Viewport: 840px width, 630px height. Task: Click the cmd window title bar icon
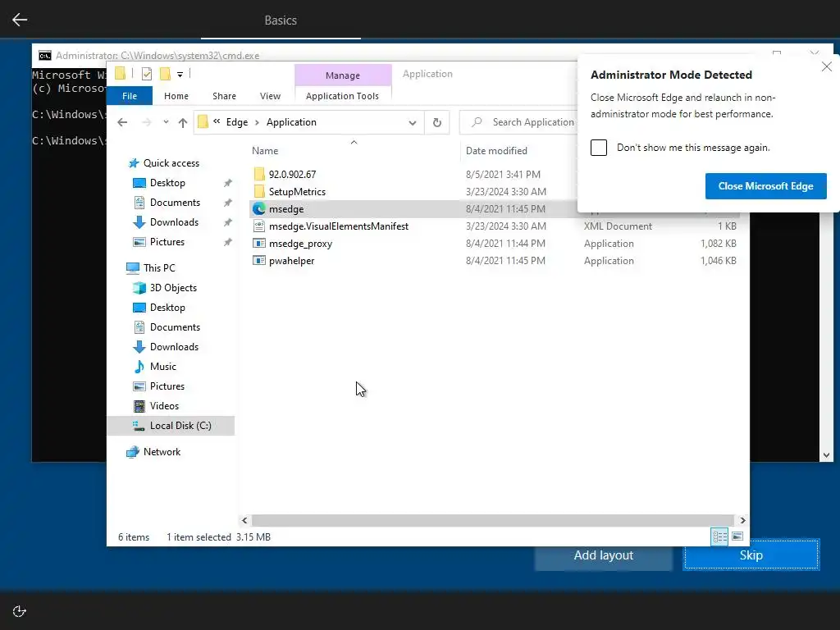[x=45, y=55]
